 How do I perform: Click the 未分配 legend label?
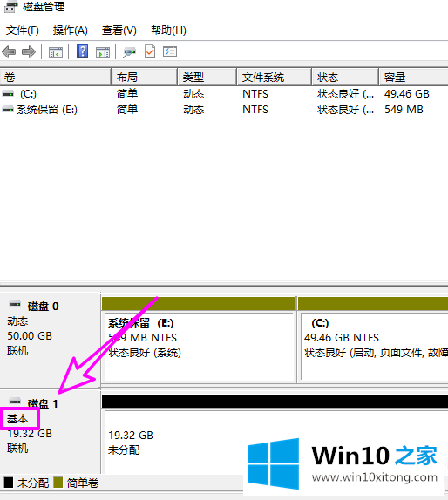[x=33, y=483]
